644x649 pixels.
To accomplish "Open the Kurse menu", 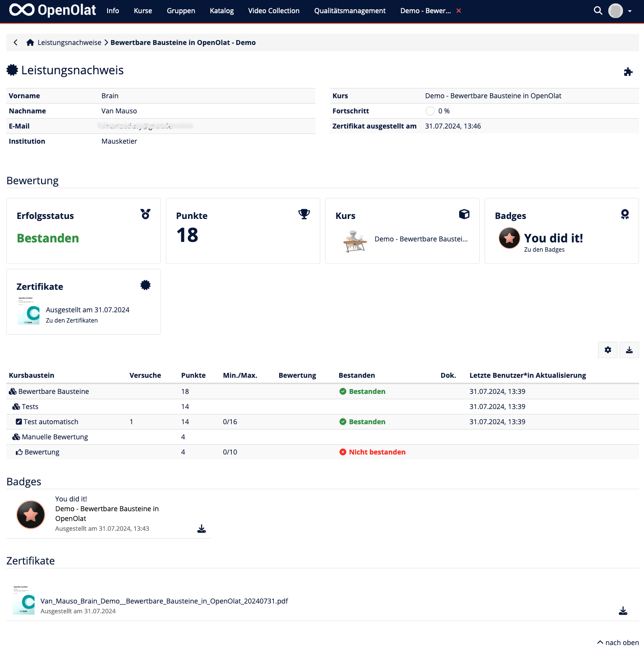I will tap(143, 11).
